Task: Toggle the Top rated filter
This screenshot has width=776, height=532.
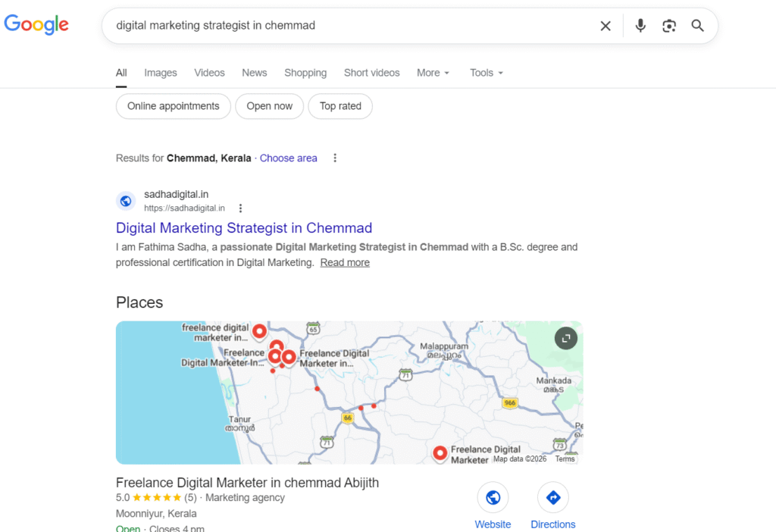Action: click(x=340, y=106)
